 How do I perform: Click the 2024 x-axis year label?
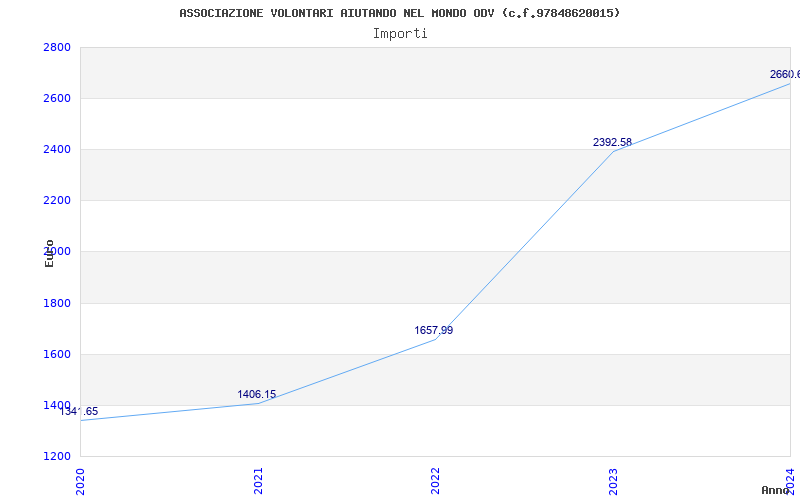(790, 481)
